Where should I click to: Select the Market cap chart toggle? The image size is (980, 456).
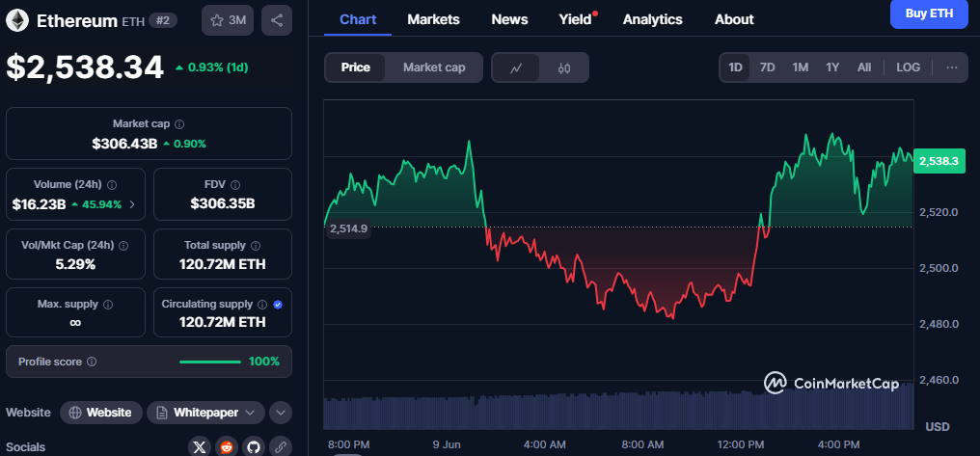point(434,67)
